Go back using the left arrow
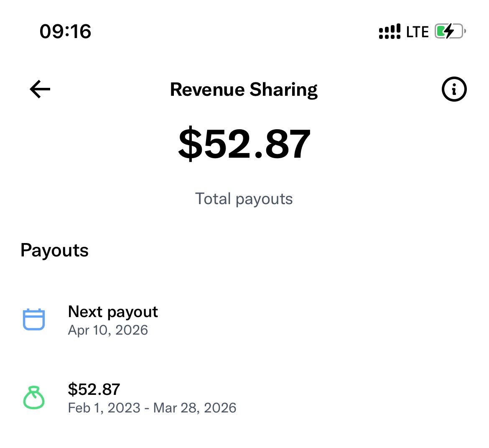The height and width of the screenshot is (448, 489). [x=40, y=89]
